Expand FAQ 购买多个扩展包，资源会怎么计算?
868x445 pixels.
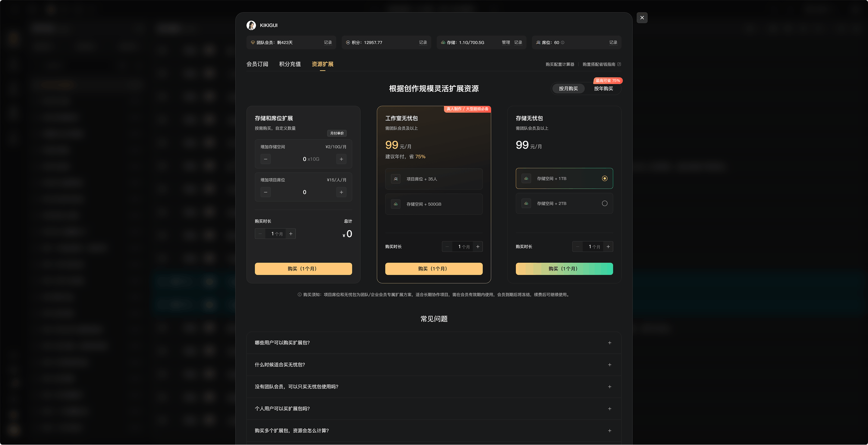point(434,431)
